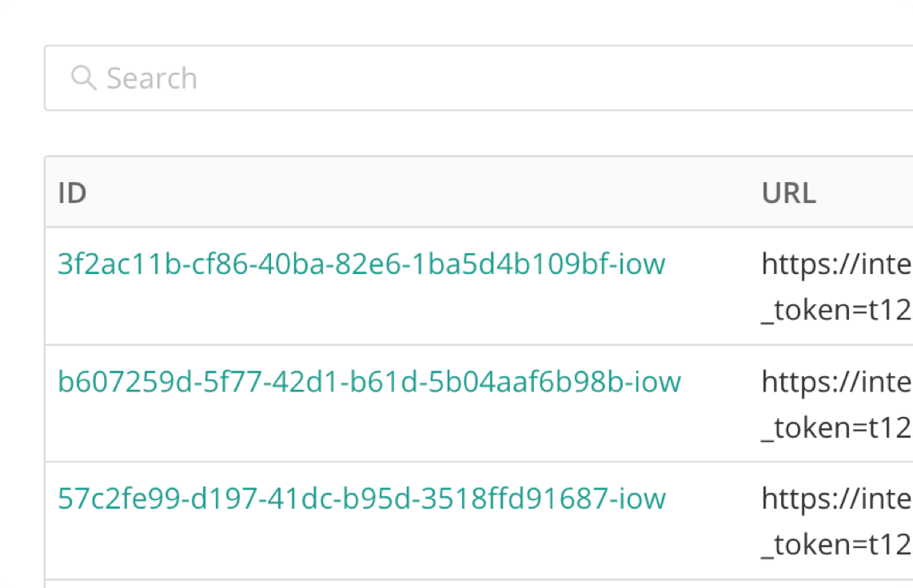Click the _token text in third row

click(x=837, y=545)
